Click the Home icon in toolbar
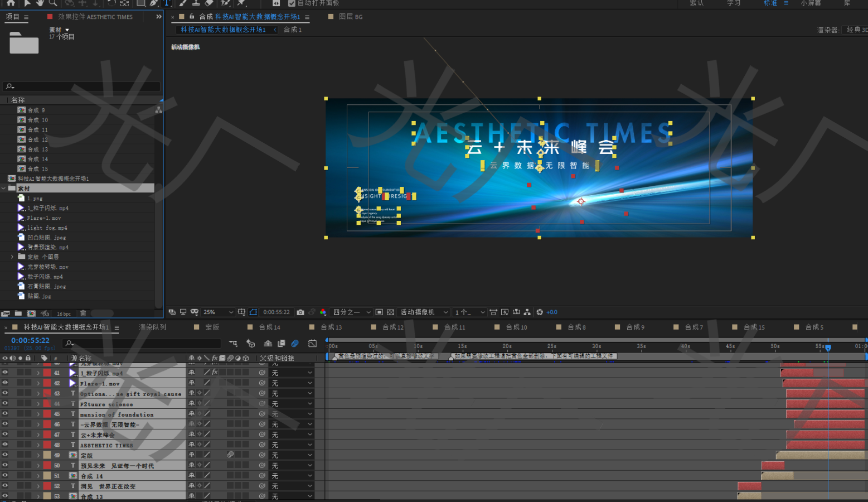The height and width of the screenshot is (502, 868). coord(11,3)
